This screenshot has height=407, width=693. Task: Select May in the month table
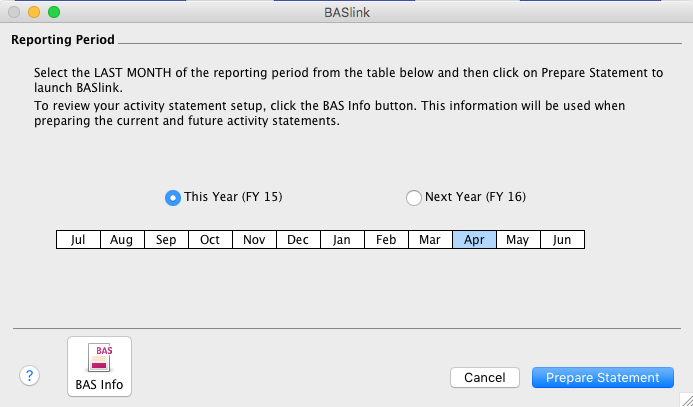point(518,240)
